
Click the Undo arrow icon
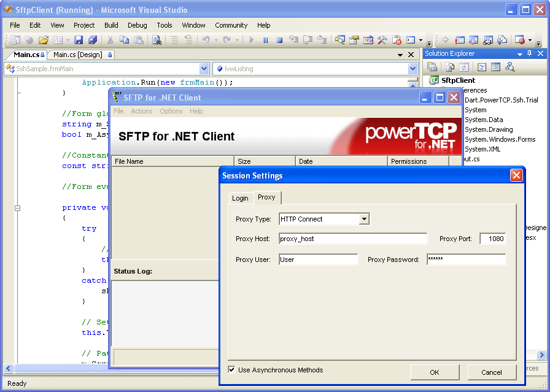(x=206, y=40)
